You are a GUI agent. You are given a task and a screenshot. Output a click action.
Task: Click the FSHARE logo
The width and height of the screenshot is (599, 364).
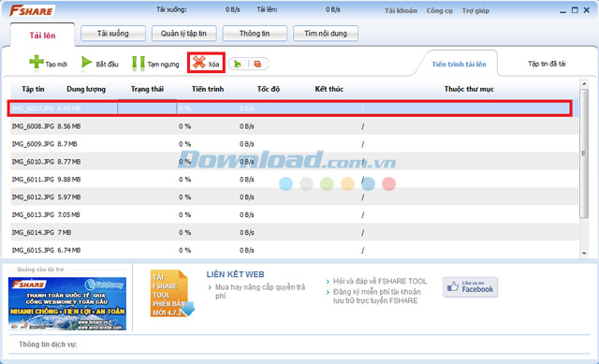point(32,10)
